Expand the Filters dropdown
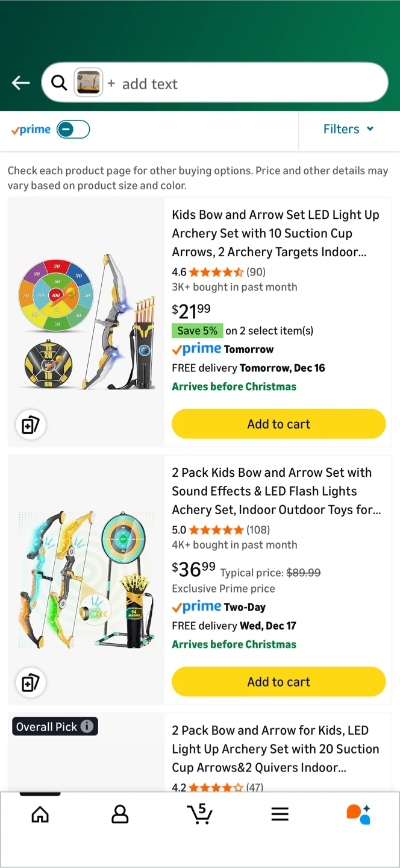Image resolution: width=400 pixels, height=868 pixels. [x=348, y=129]
